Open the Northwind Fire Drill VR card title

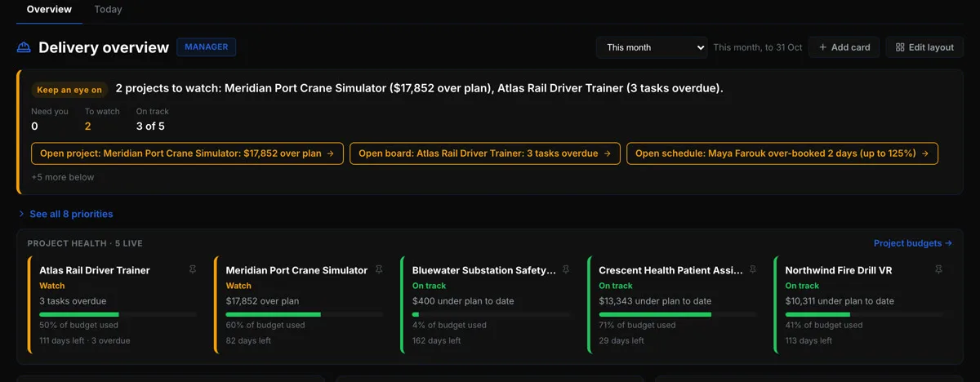[839, 270]
